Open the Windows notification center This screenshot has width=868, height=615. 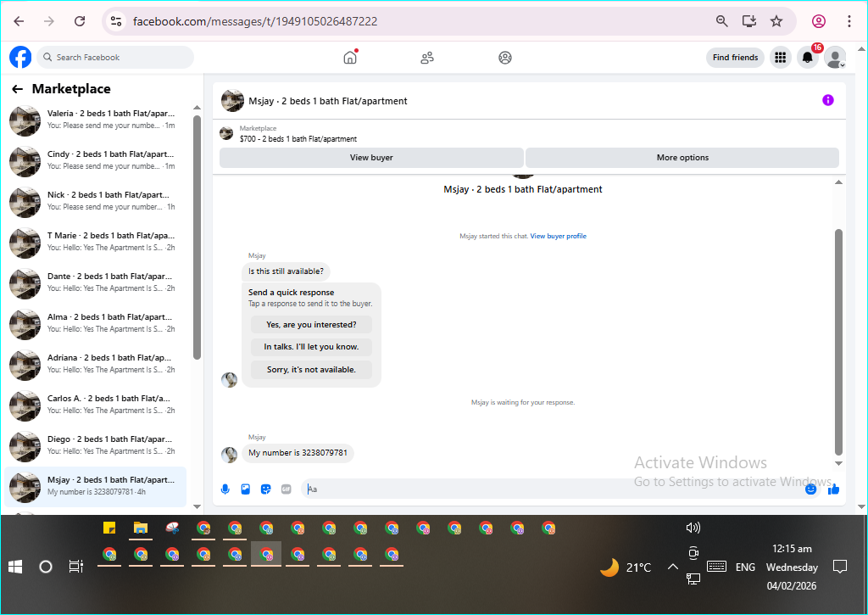[x=840, y=567]
